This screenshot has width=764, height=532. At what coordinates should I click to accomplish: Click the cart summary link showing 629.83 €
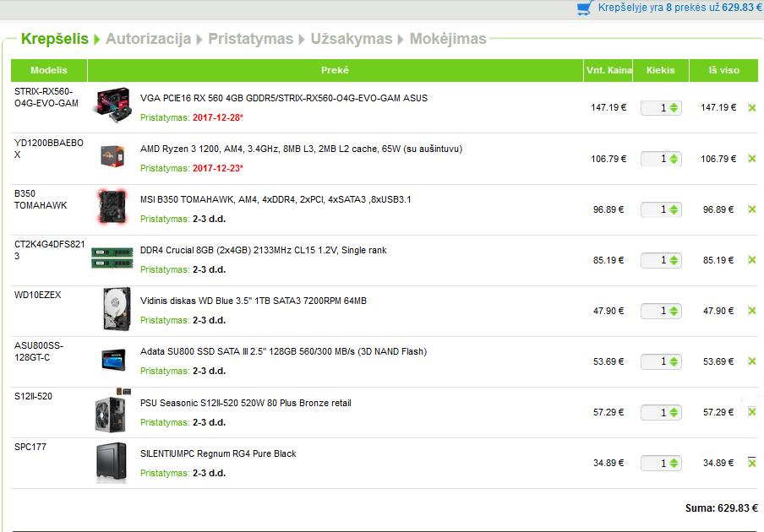[x=680, y=8]
